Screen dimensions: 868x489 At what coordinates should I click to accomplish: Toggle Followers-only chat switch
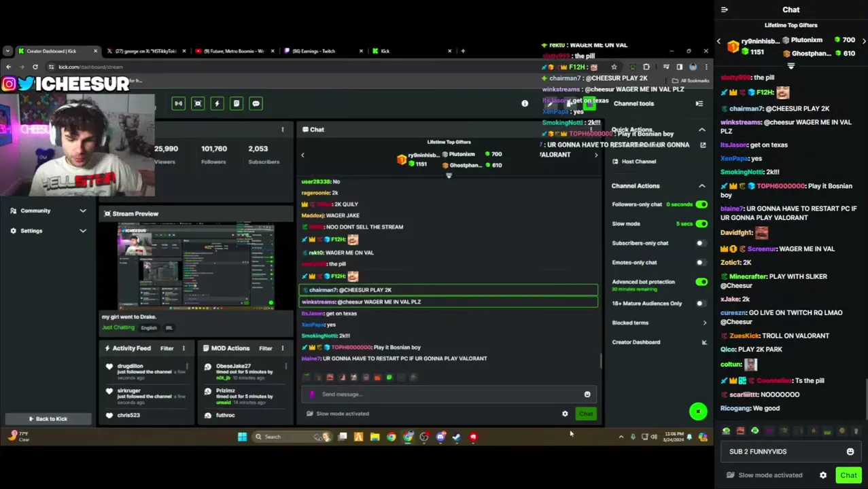click(701, 204)
